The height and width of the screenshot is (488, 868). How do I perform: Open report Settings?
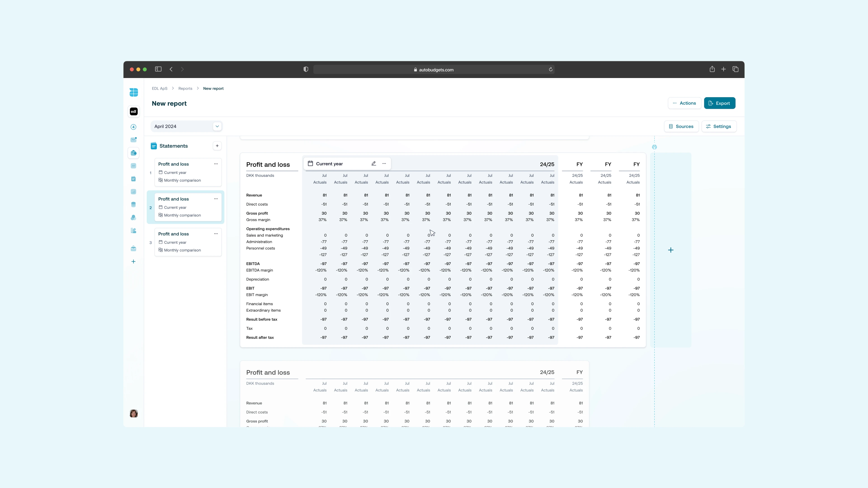[x=718, y=126]
